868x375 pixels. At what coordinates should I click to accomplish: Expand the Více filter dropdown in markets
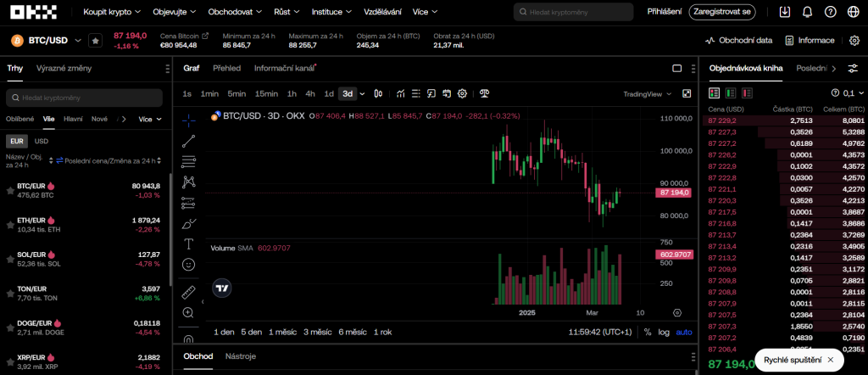(x=151, y=119)
